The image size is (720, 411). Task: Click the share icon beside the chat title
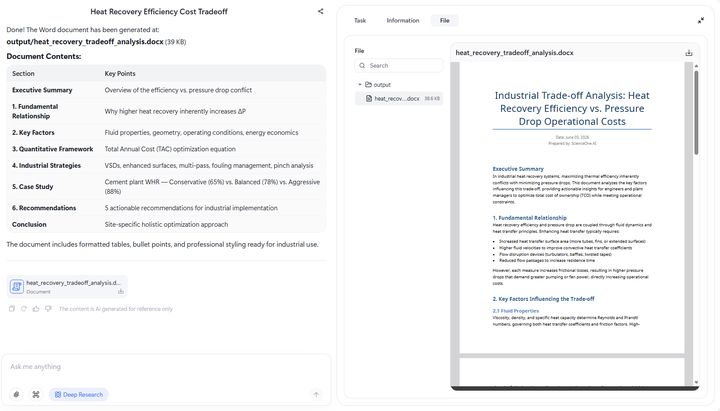pyautogui.click(x=321, y=11)
